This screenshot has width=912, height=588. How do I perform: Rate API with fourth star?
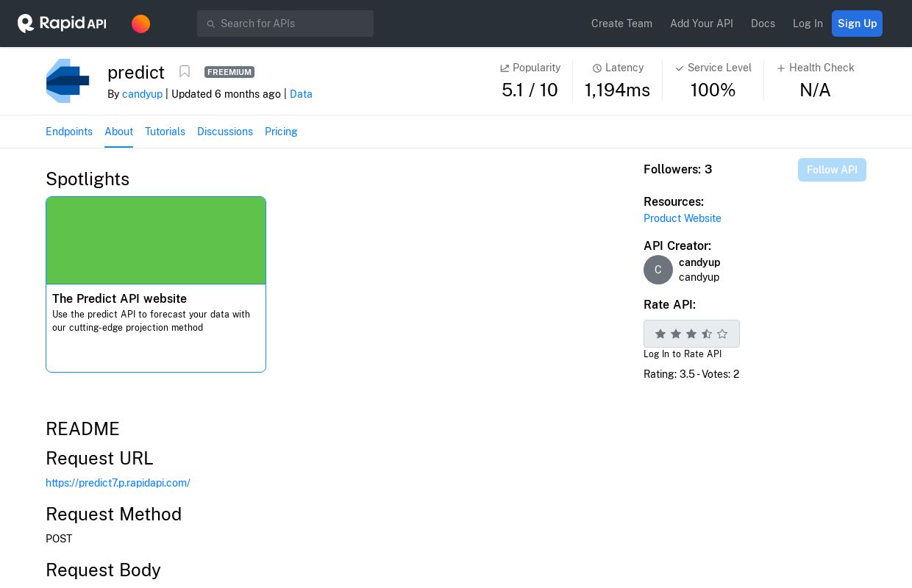(707, 334)
